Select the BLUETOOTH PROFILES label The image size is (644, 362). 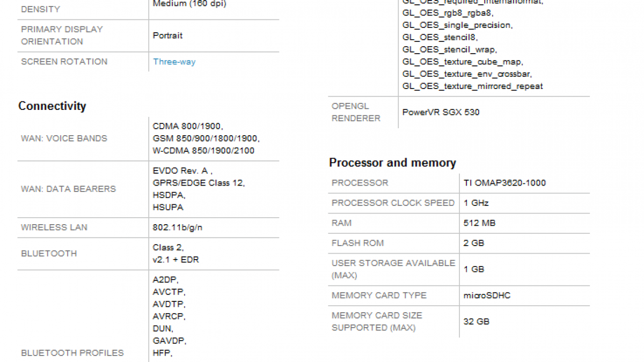click(x=72, y=353)
